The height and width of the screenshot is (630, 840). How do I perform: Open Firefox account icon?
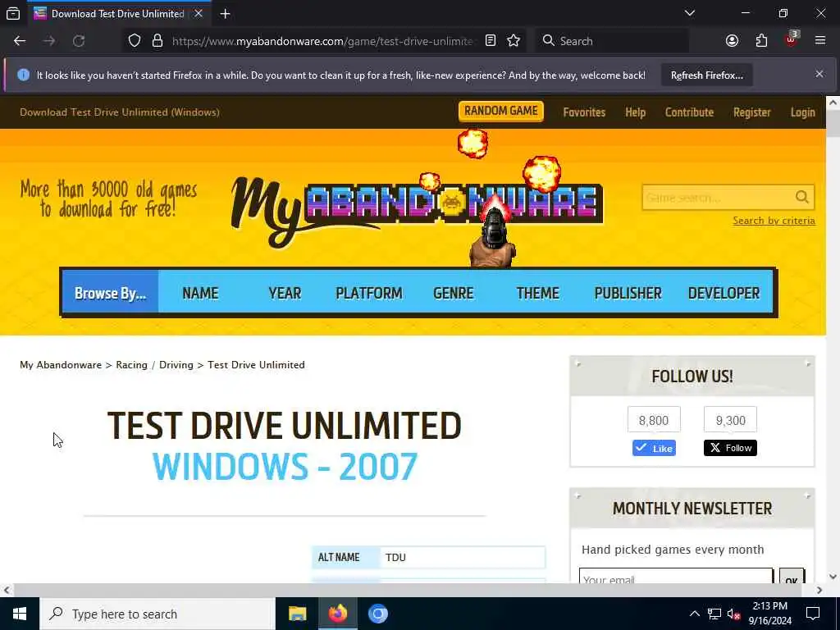tap(732, 41)
